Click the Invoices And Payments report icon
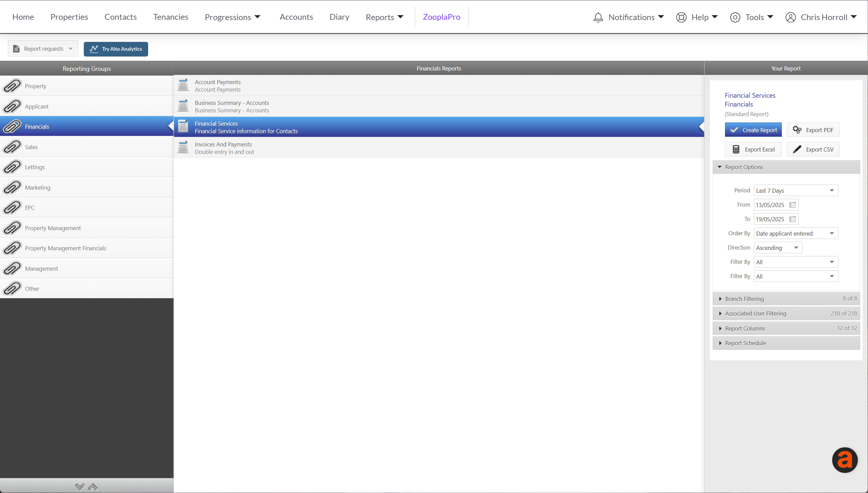The width and height of the screenshot is (868, 493). (183, 148)
